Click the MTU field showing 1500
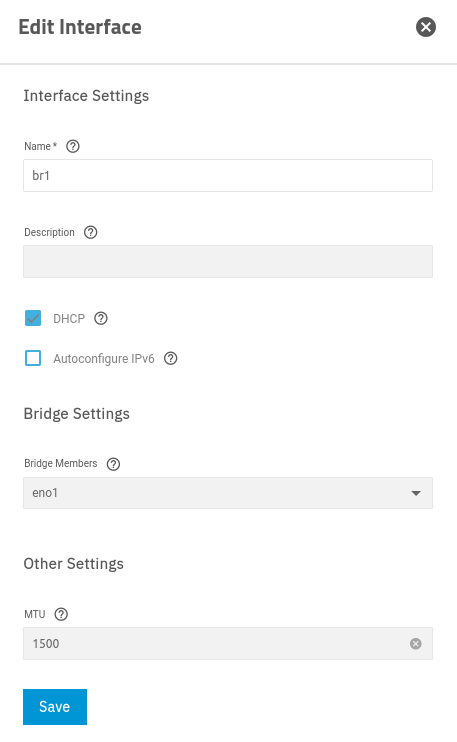The width and height of the screenshot is (457, 742). coord(228,644)
